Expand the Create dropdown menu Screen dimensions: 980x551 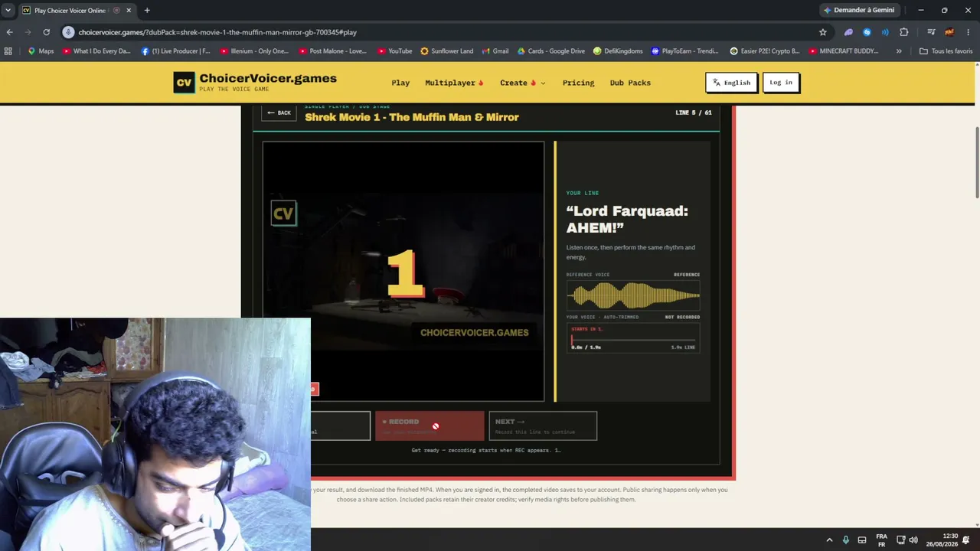[523, 83]
